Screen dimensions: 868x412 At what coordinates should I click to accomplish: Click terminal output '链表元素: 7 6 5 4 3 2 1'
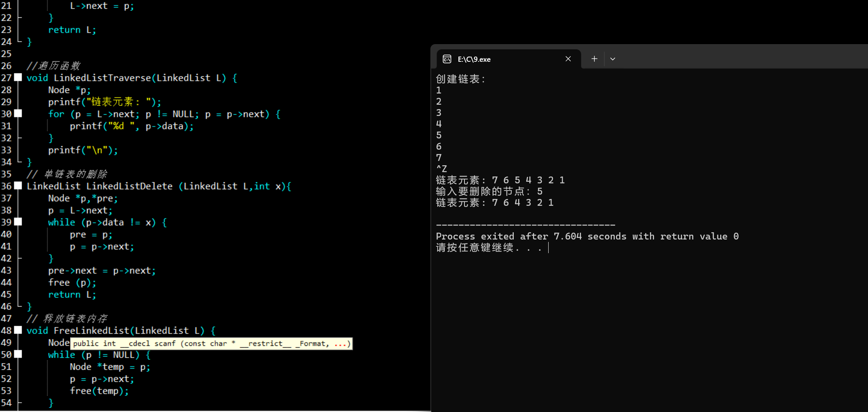click(501, 180)
